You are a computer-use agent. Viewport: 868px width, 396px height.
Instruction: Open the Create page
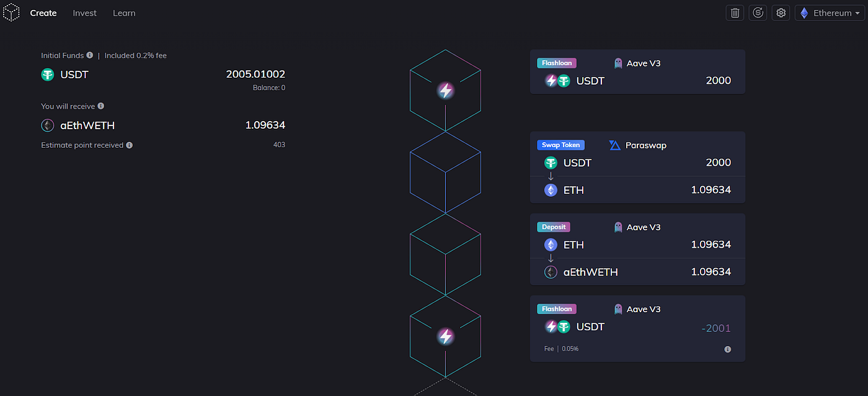click(43, 12)
